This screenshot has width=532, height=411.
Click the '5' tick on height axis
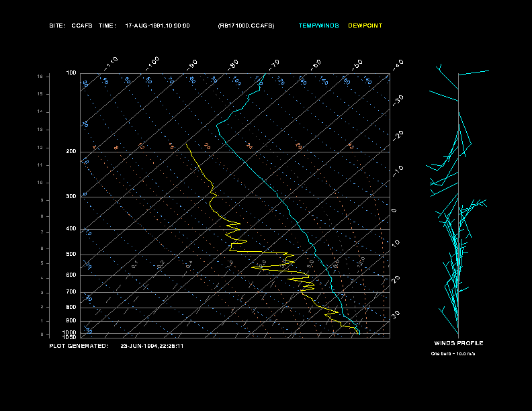(42, 263)
